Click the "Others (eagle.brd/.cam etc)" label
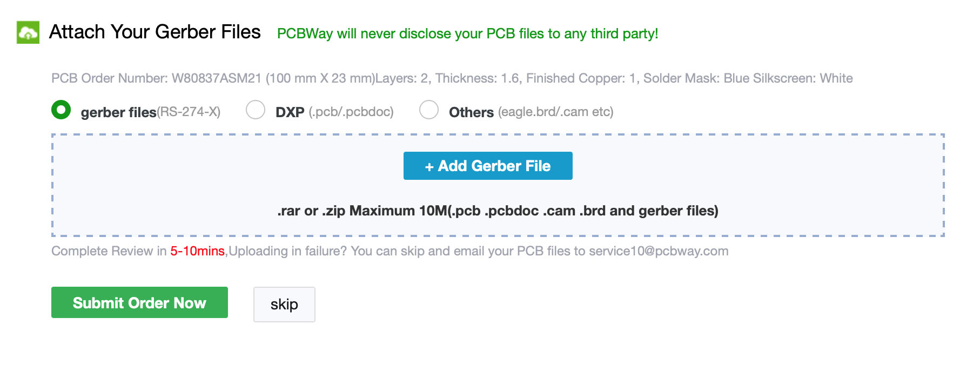Image resolution: width=980 pixels, height=365 pixels. click(531, 112)
